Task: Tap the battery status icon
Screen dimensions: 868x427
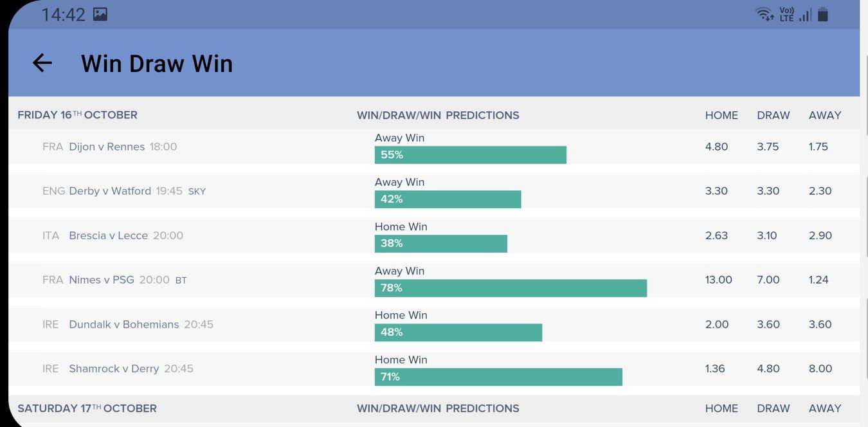Action: click(x=824, y=14)
